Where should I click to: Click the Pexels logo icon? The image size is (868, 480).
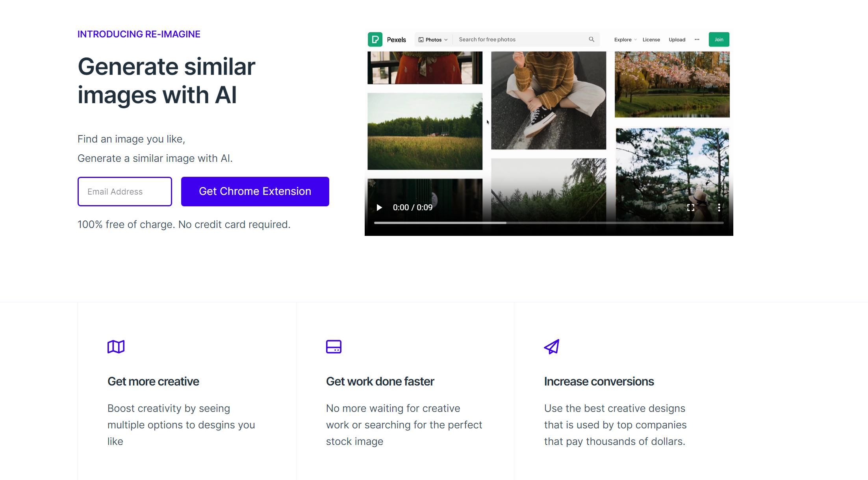point(375,40)
